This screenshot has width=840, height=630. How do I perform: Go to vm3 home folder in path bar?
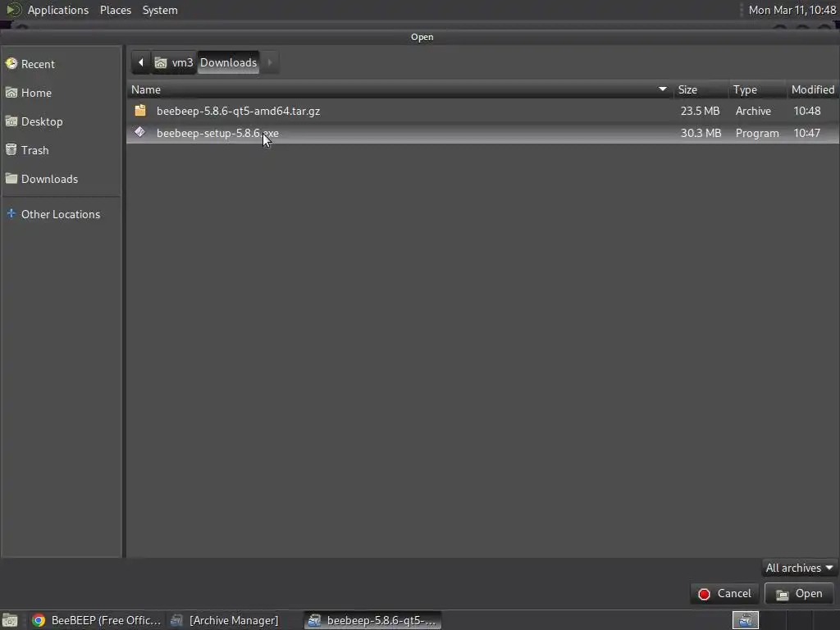[x=174, y=62]
